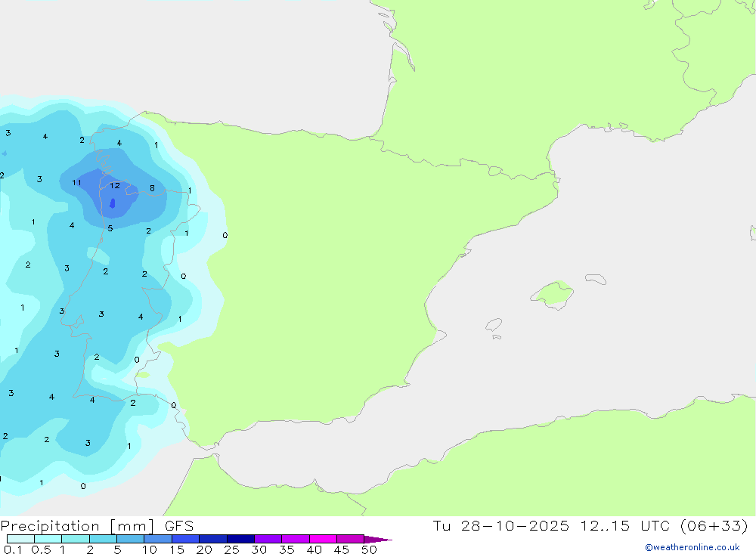756x554 pixels.
Task: Click the island of Mallorca on the map
Action: tap(553, 294)
